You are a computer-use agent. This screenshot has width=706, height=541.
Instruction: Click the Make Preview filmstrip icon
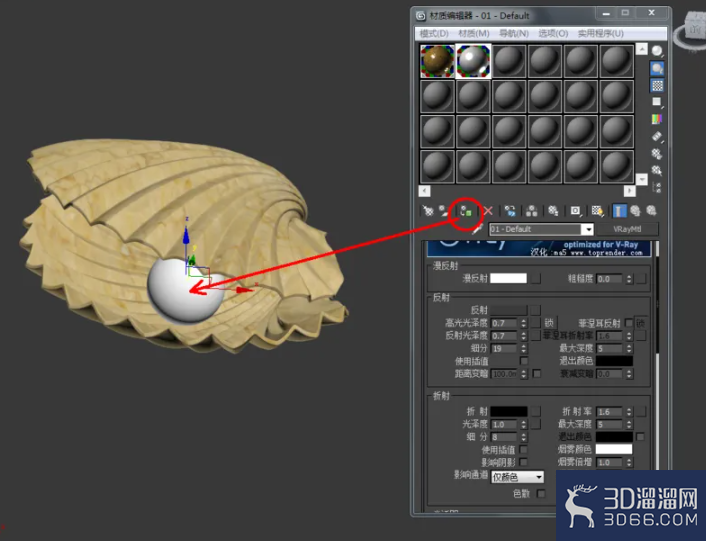tap(657, 136)
